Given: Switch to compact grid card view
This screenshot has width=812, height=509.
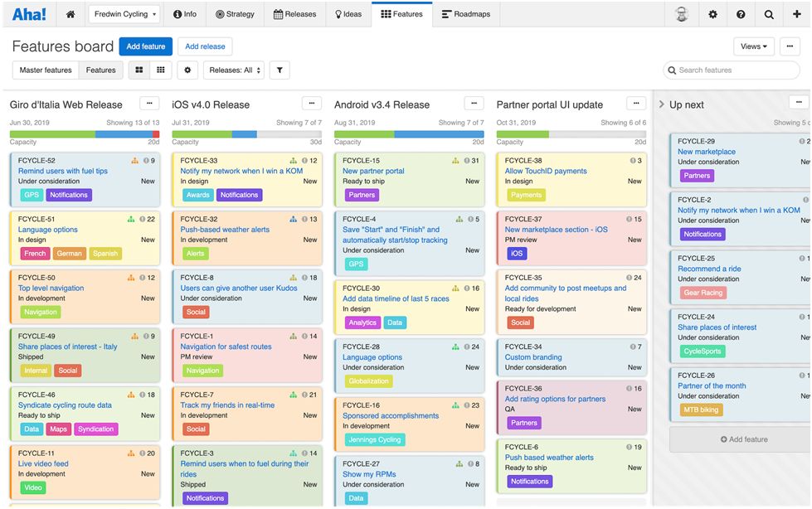Looking at the screenshot, I should (161, 70).
